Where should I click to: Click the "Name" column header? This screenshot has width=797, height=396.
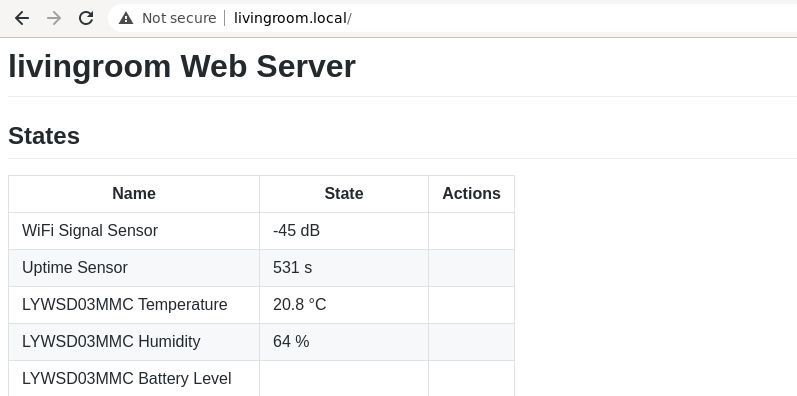(x=134, y=194)
